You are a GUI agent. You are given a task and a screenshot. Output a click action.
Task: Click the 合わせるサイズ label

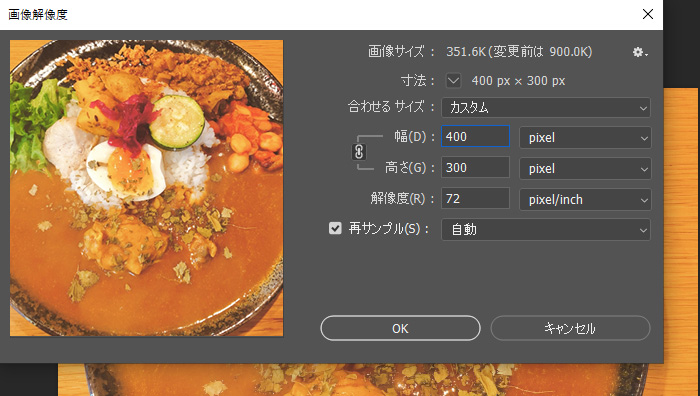pos(391,107)
